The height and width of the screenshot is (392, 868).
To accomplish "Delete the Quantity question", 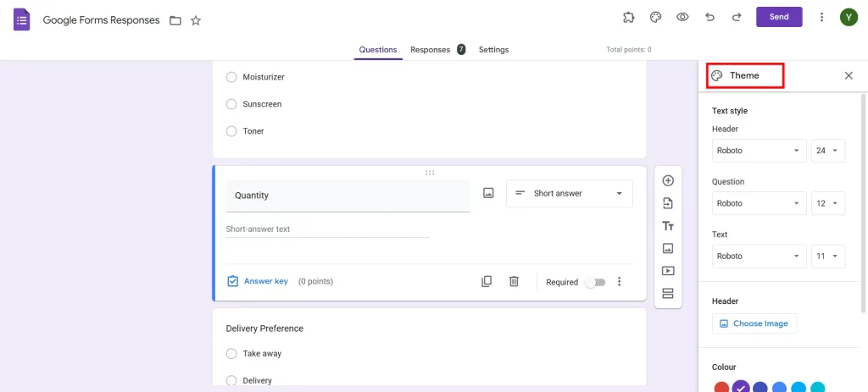I will click(x=514, y=281).
